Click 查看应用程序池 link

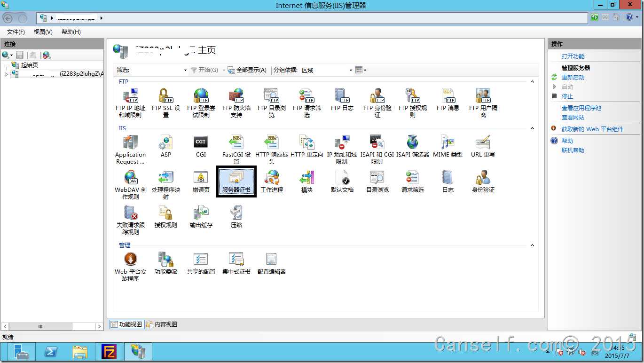581,108
